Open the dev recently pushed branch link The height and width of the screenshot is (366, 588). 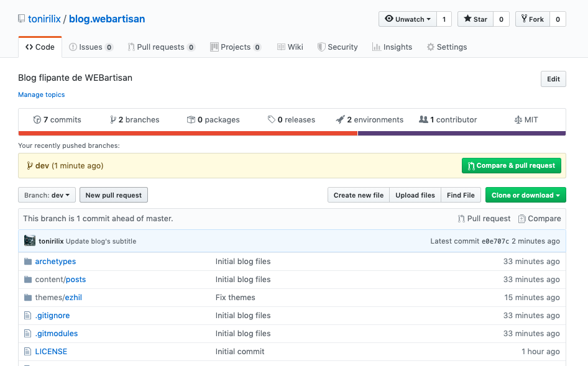[42, 166]
